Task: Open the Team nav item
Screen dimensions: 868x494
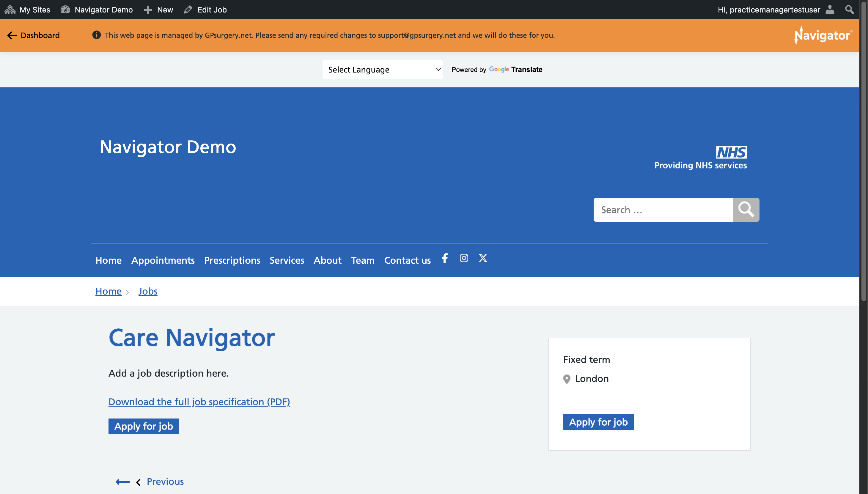Action: click(363, 260)
